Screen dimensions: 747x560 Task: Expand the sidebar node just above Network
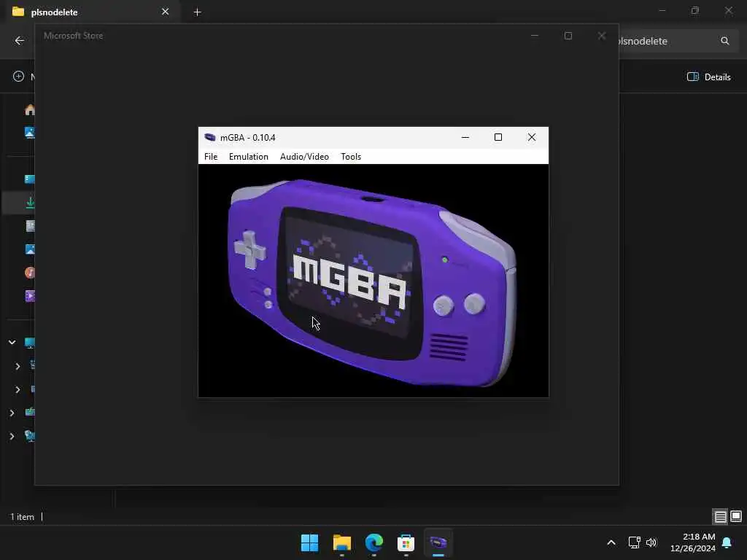tap(12, 413)
